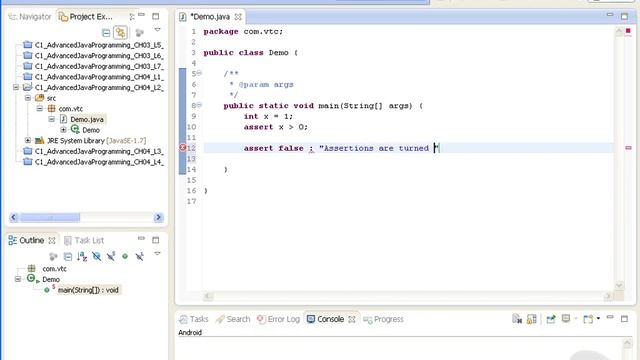Click the JRE System Library icon
The width and height of the screenshot is (640, 360).
(x=40, y=140)
